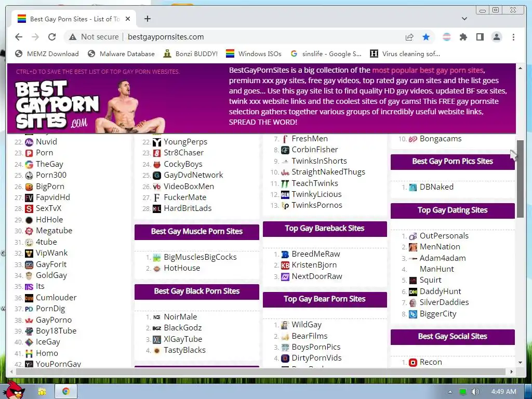The height and width of the screenshot is (399, 532).
Task: Click the Best Gay Muscle Porn Sites header
Action: 197,231
